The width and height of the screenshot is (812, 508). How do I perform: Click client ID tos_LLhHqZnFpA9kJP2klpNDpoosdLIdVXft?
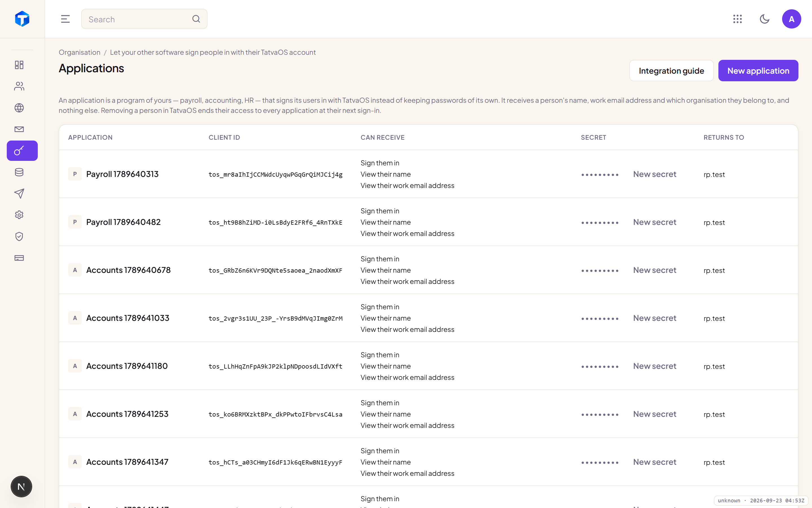(x=275, y=367)
